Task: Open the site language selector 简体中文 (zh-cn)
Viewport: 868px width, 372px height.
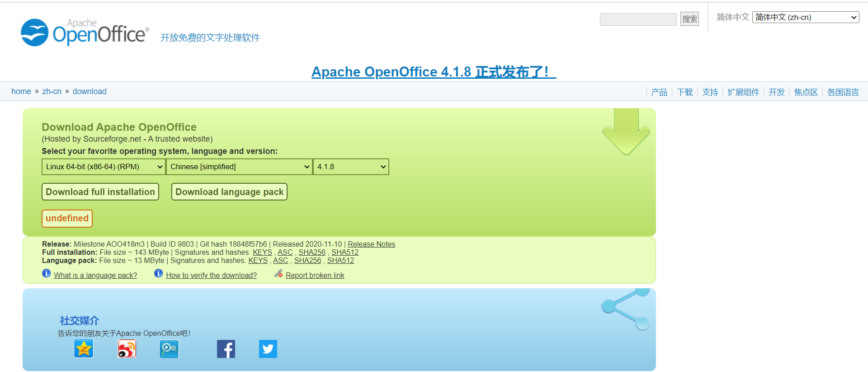Action: [x=806, y=17]
